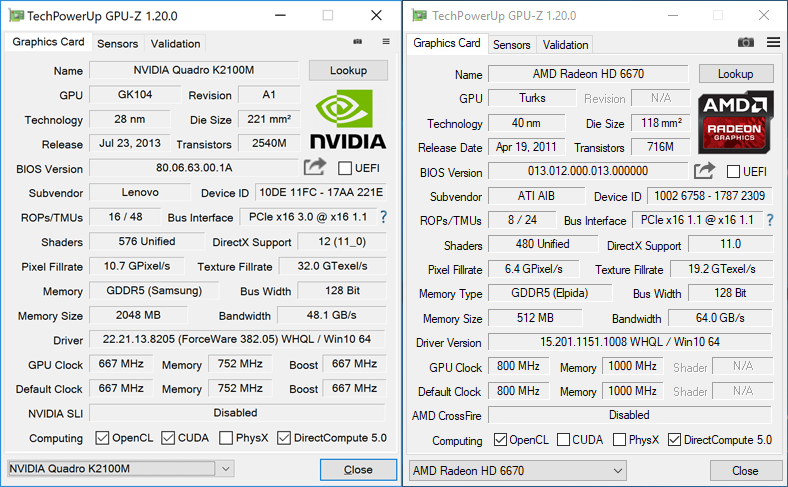Screen dimensions: 788x487
Task: Click AMD CrossFire Disabled field
Action: coord(630,415)
